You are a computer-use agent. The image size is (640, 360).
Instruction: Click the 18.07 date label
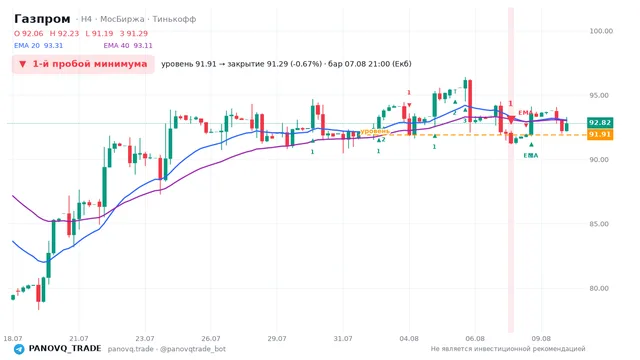click(x=13, y=338)
